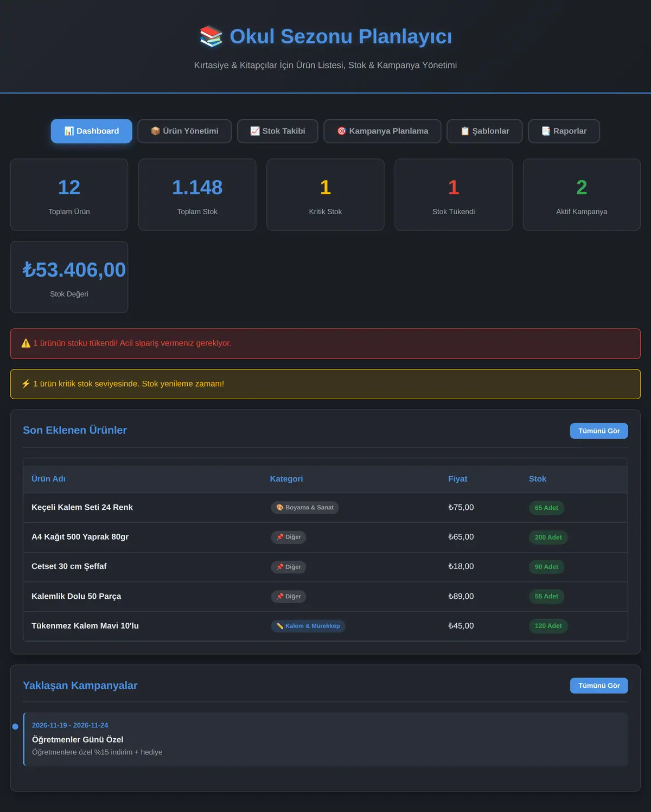Click the palette icon in the Boyama & Sanat tag
Viewport: 651px width, 812px height.
pos(280,508)
